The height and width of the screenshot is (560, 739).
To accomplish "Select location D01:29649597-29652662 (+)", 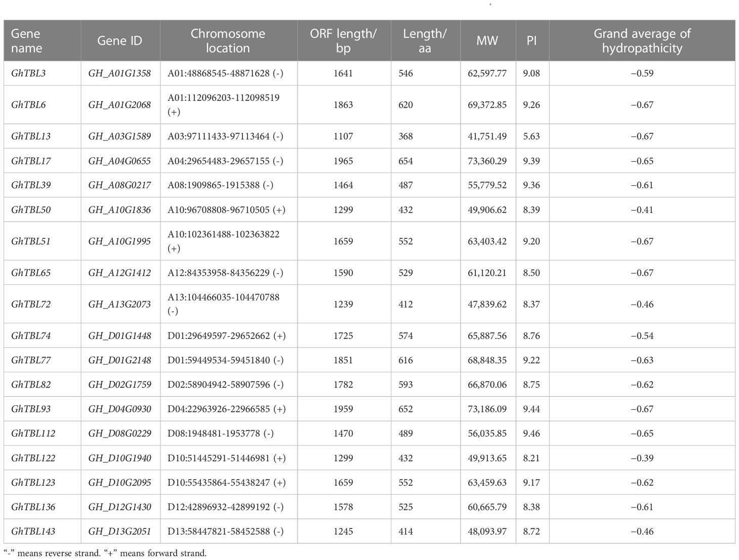I will point(227,336).
